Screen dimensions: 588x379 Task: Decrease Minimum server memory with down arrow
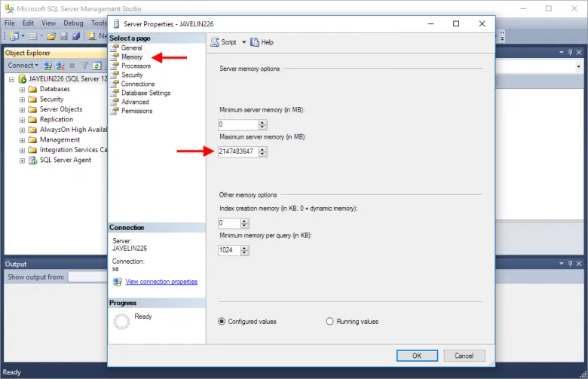click(x=262, y=127)
